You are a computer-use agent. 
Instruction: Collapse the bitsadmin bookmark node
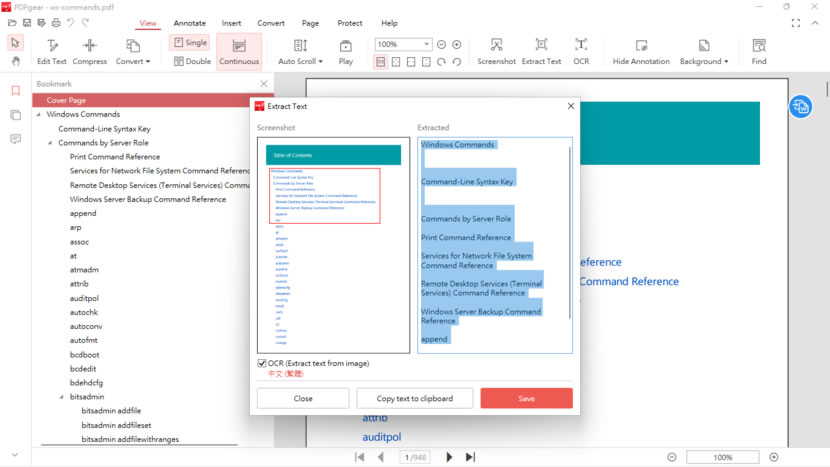click(62, 397)
